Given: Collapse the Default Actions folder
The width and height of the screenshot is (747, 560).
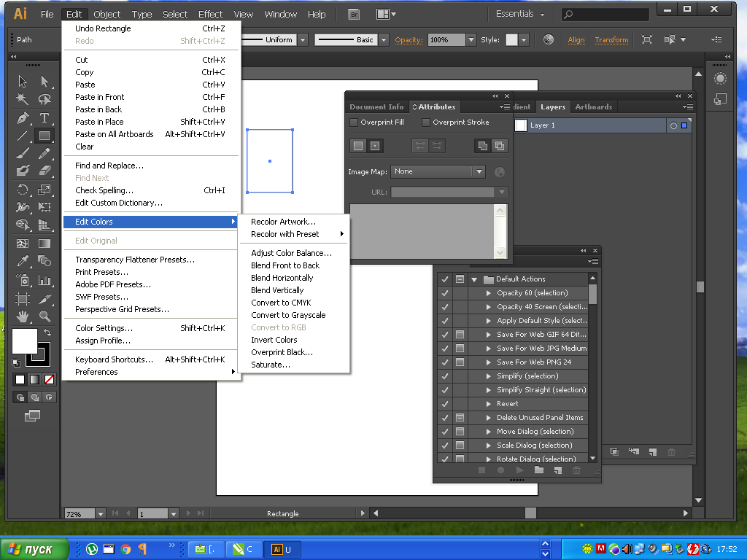Looking at the screenshot, I should 474,279.
